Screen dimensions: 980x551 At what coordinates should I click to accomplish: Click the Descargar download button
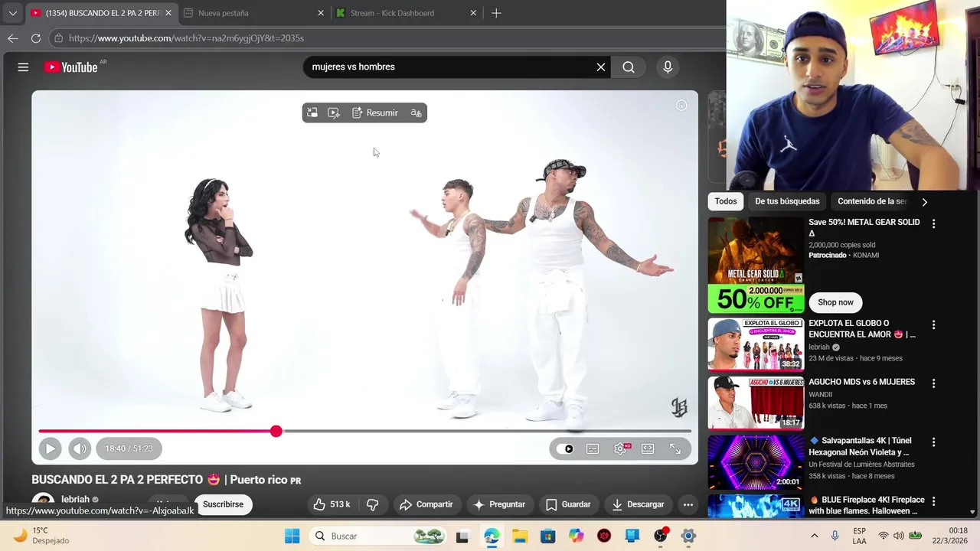pos(638,504)
